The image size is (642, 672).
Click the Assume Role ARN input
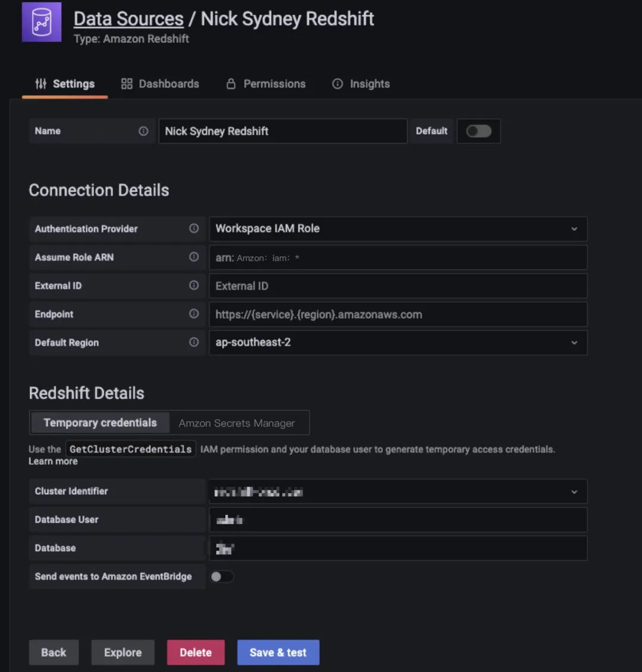click(x=398, y=258)
